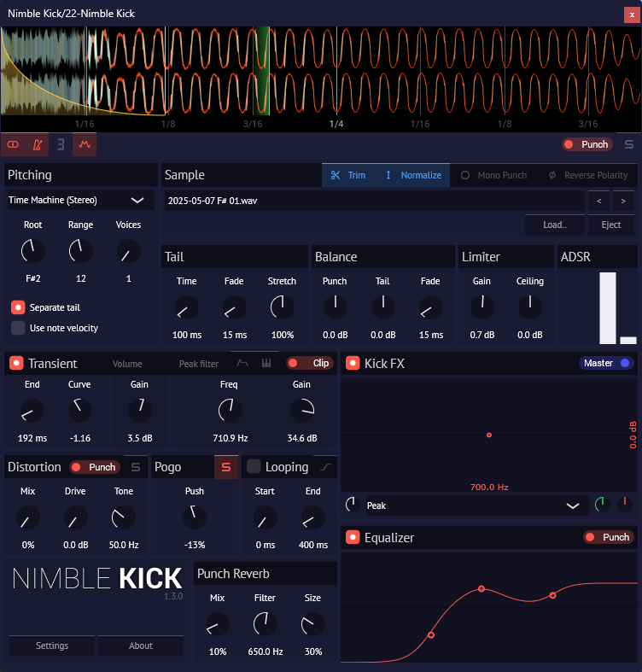Screen dimensions: 642x672
Task: Click the solo S icon beside top Punch
Action: (628, 144)
